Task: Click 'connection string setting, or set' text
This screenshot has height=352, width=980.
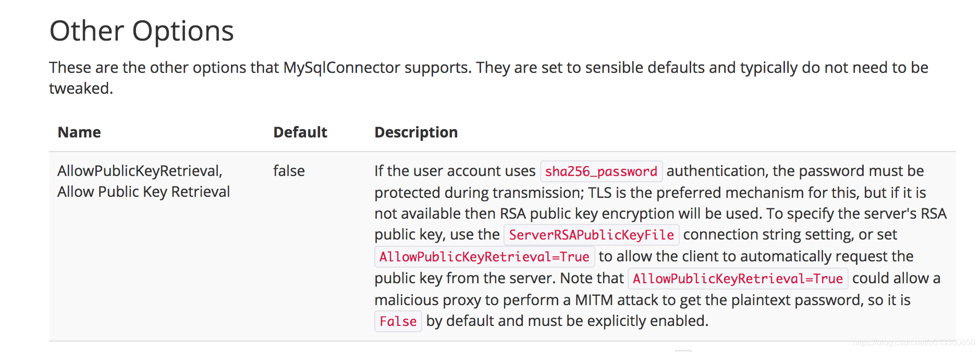Action: tap(790, 234)
